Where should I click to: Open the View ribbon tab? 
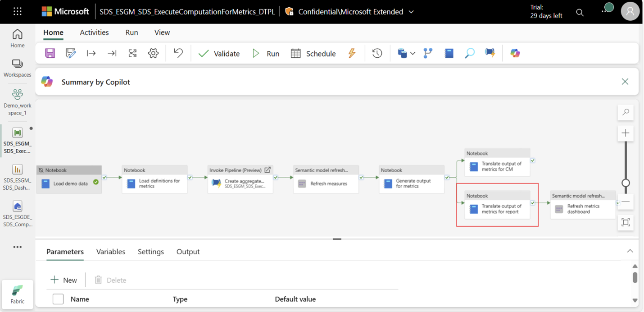[162, 32]
